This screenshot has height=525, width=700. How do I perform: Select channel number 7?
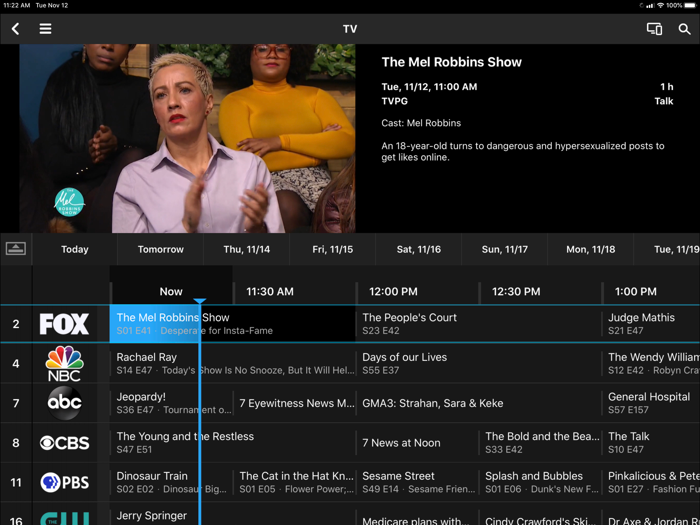pos(16,403)
